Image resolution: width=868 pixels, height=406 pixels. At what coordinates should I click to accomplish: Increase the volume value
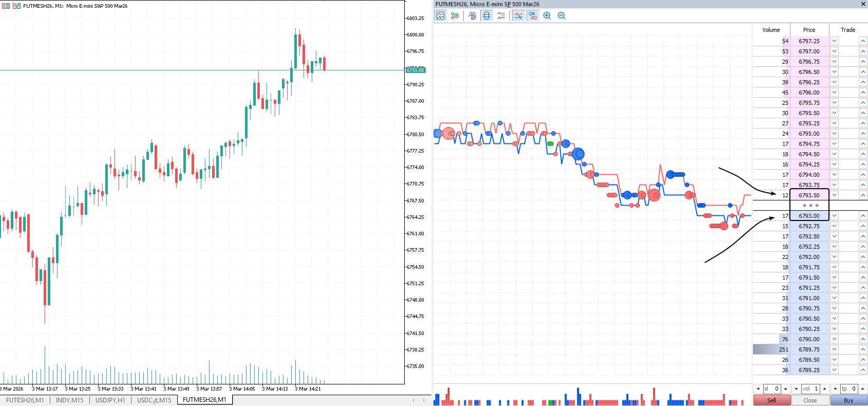825,389
